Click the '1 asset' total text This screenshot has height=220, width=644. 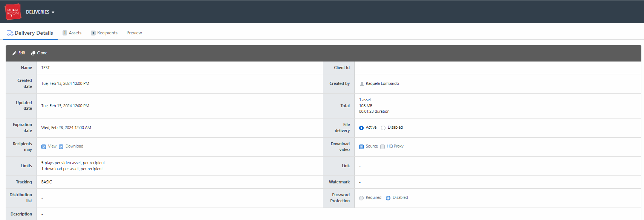point(365,100)
